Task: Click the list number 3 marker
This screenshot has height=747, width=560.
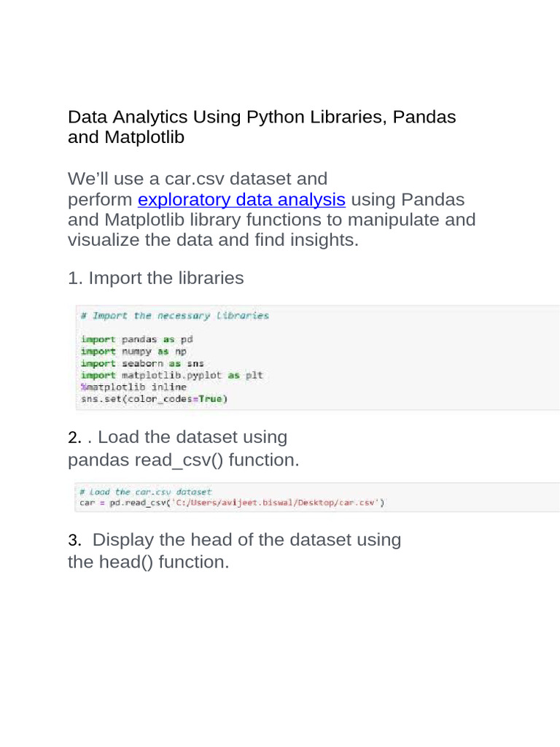Action: click(x=74, y=541)
